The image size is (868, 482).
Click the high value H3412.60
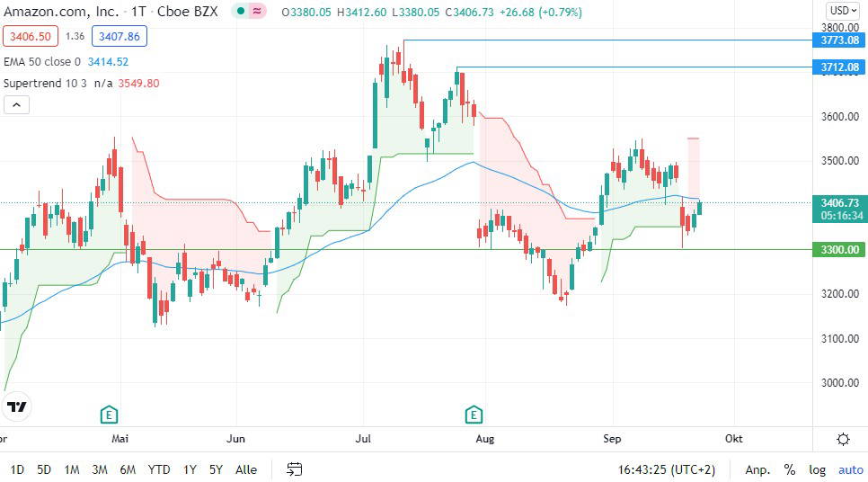(x=361, y=12)
